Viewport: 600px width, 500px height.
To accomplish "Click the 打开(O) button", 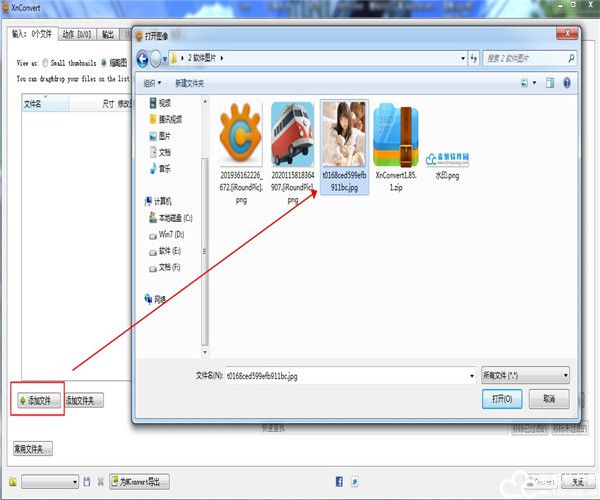I will click(x=502, y=399).
